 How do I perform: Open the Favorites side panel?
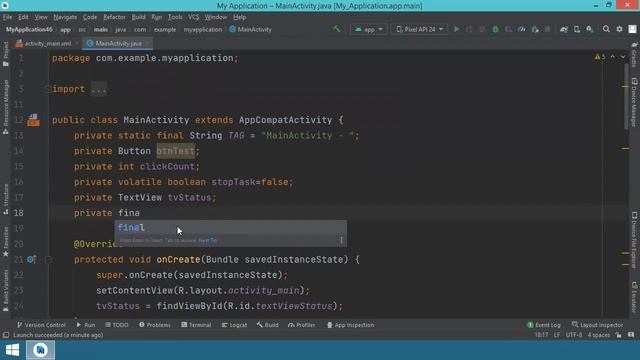(x=5, y=242)
